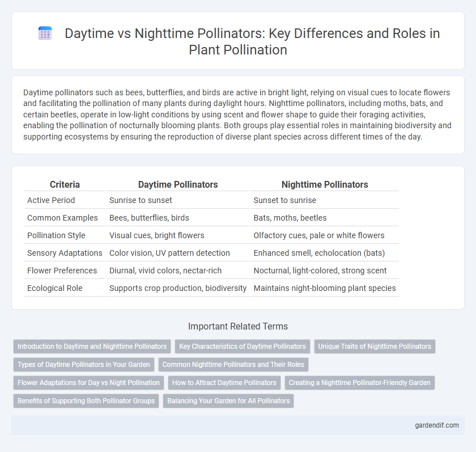Click the intro paragraph about daytime pollinators
476x452 pixels.
point(237,115)
